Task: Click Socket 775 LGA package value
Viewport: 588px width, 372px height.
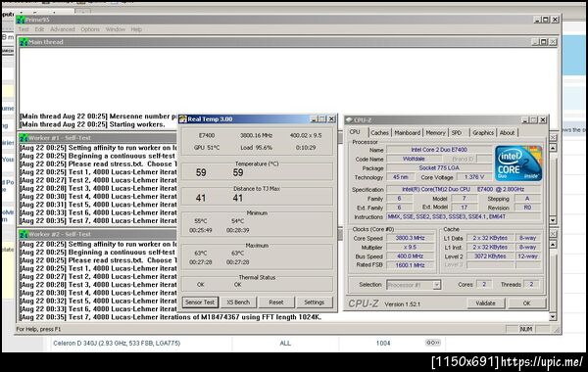Action: click(439, 167)
